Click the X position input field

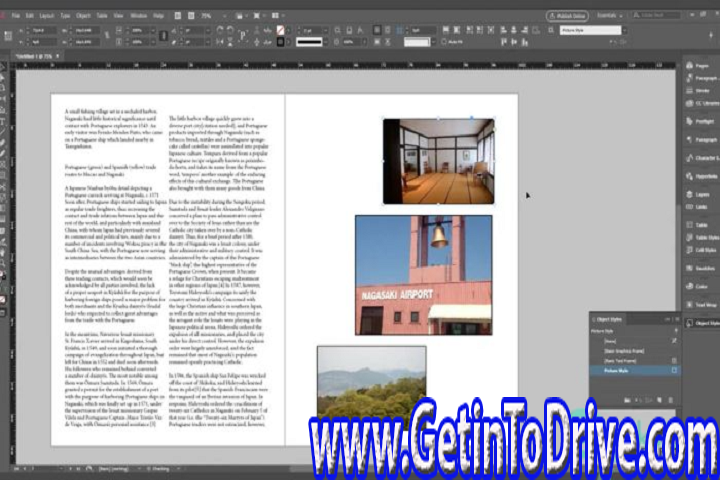tap(43, 31)
